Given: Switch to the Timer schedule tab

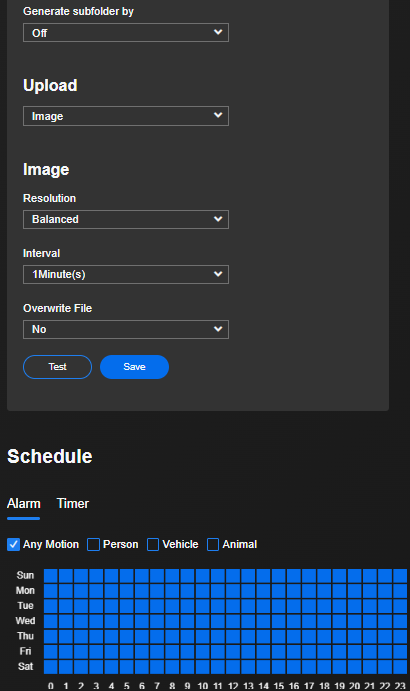Looking at the screenshot, I should point(73,504).
